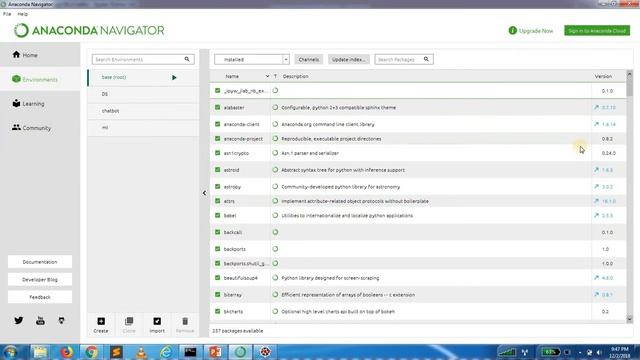
Task: Toggle checkbox for anaconda-client package
Action: (x=218, y=124)
